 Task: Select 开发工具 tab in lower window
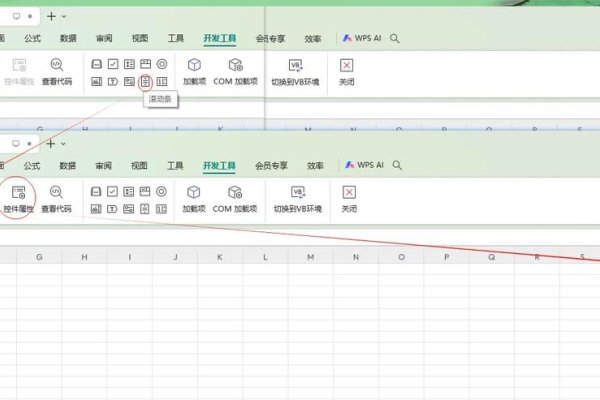coord(219,166)
